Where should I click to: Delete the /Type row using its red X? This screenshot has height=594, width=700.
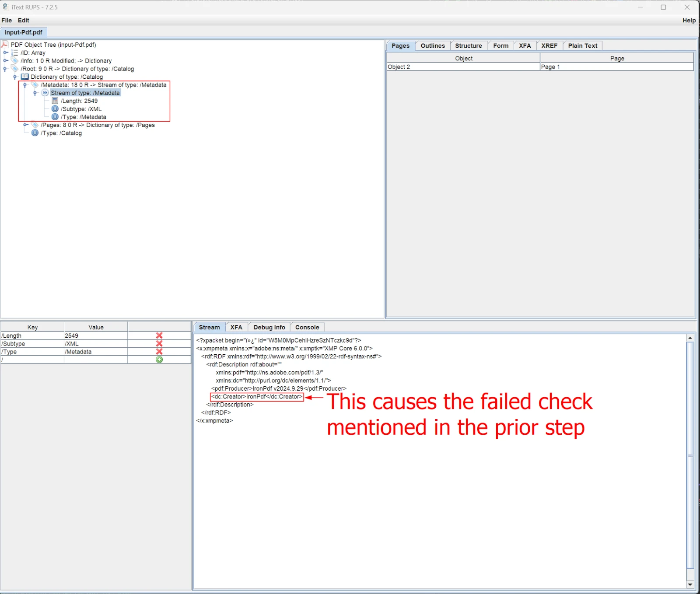click(159, 352)
